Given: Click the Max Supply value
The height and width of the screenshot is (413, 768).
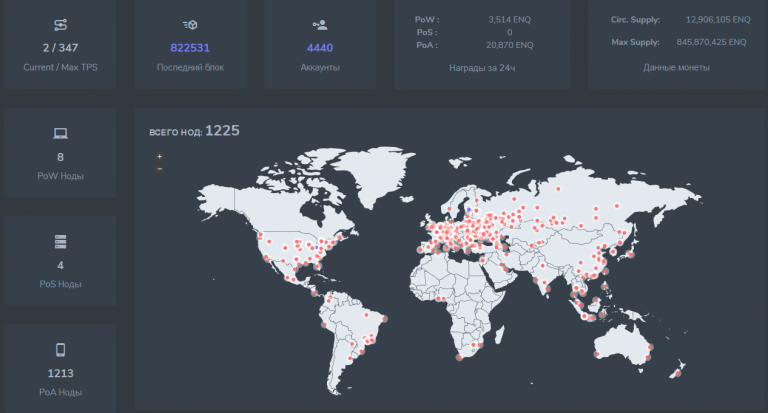Looking at the screenshot, I should pos(711,42).
